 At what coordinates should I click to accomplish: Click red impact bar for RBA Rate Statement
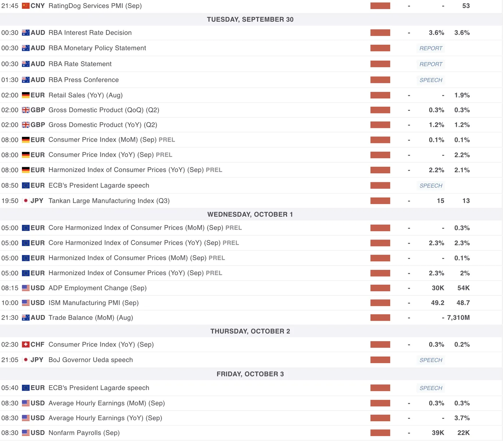coord(380,64)
